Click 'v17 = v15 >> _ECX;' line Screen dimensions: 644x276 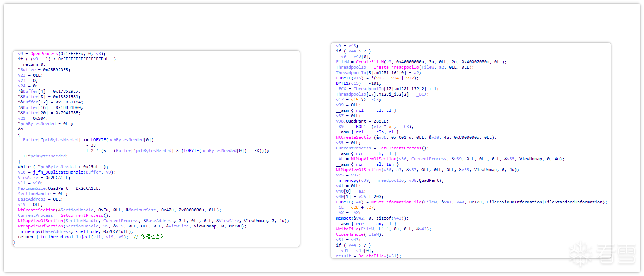pos(359,100)
